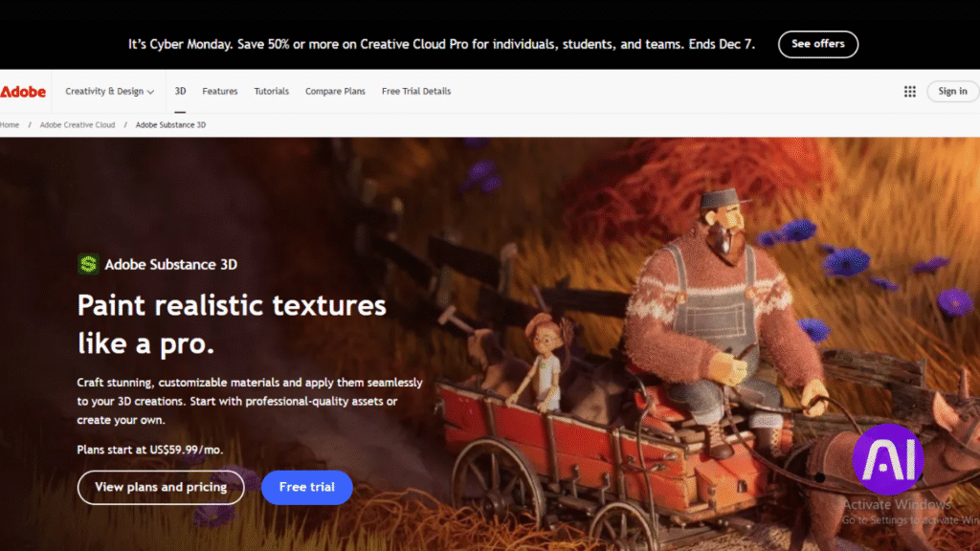Click the Adobe Creative Cloud breadcrumb

(x=77, y=124)
